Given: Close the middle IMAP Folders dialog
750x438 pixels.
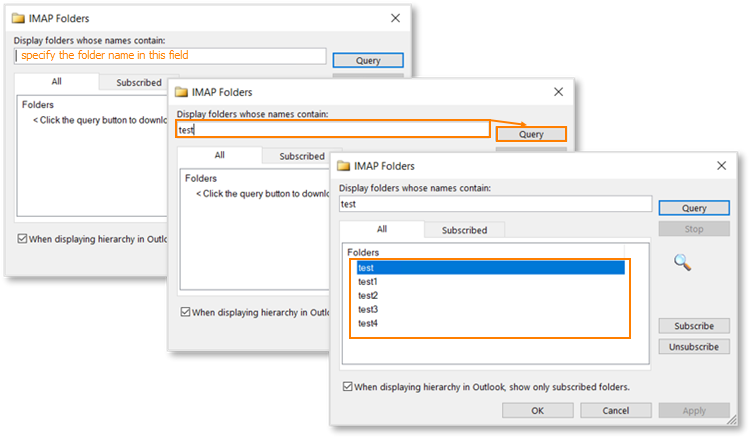Looking at the screenshot, I should point(558,91).
